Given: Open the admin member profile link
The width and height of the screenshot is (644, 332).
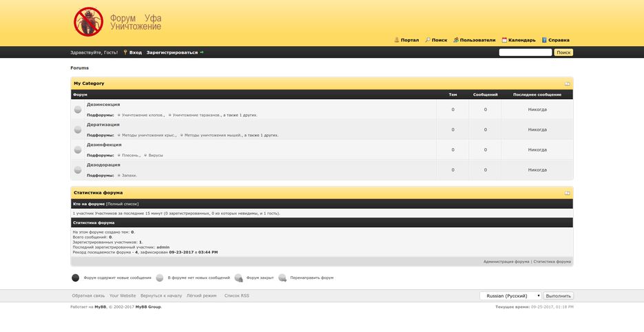Looking at the screenshot, I should [x=163, y=247].
